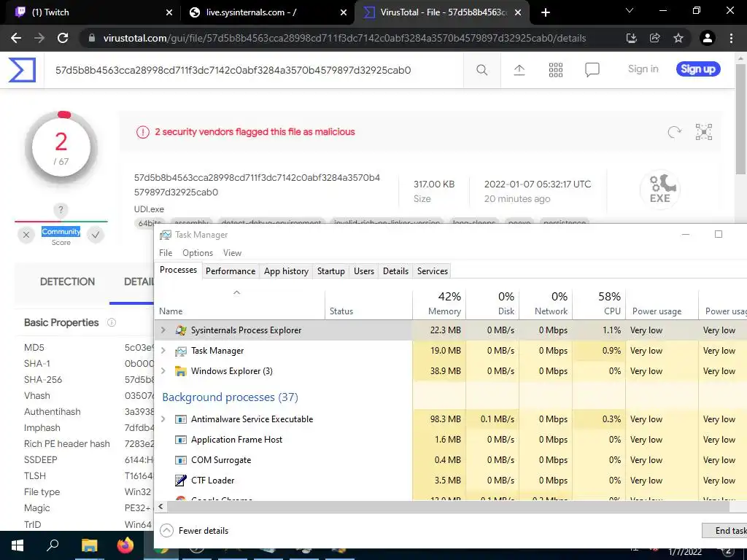Click the community score question mark icon
747x560 pixels.
coord(61,209)
